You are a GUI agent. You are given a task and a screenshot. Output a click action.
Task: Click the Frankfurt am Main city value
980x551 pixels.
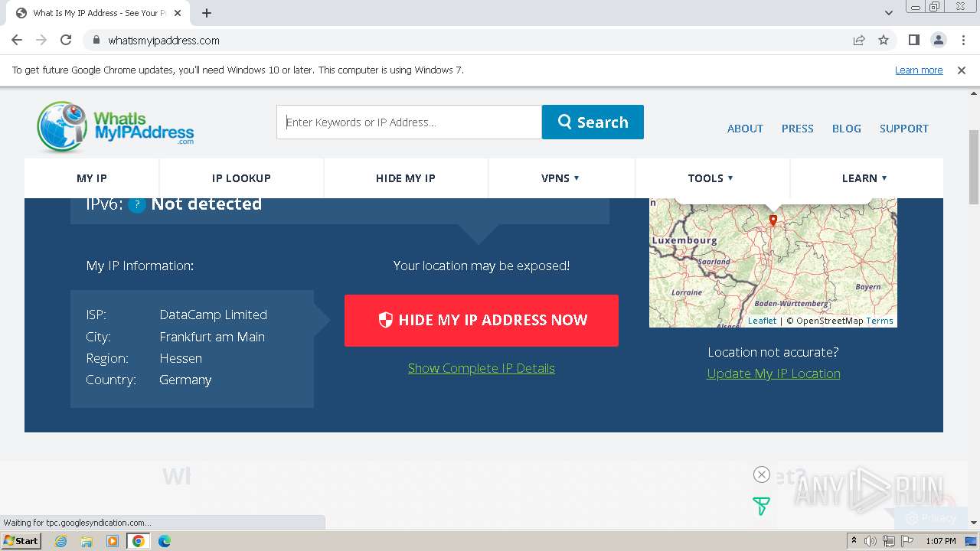pos(212,337)
